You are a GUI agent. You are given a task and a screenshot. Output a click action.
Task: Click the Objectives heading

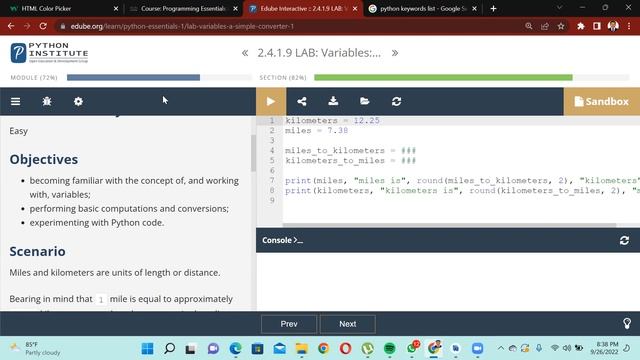click(x=44, y=160)
